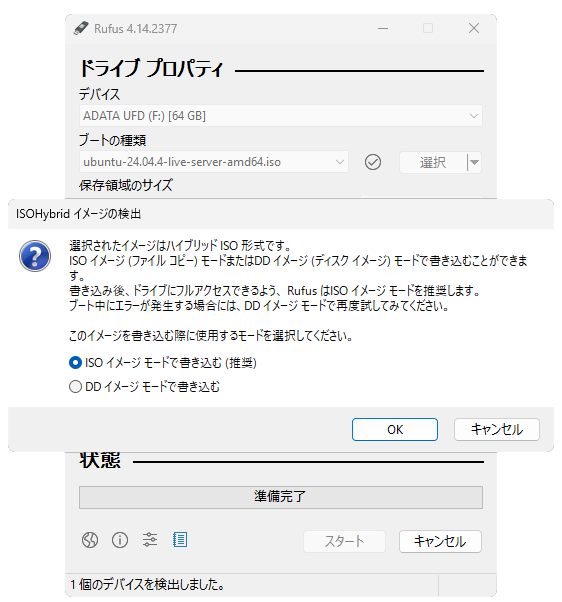Click the ISOHybrid イメージの検出 dialog title
This screenshot has width=562, height=602.
coord(78,214)
